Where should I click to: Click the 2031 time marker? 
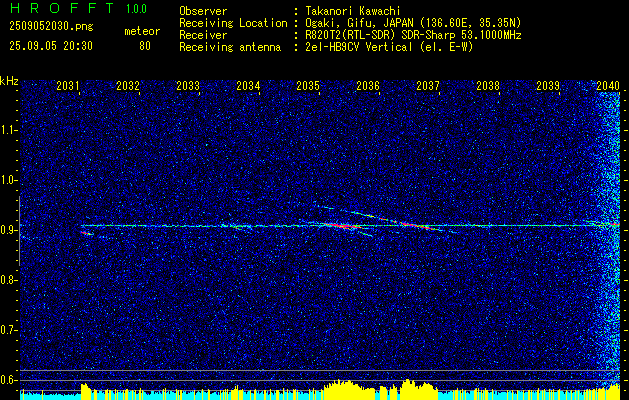68,85
